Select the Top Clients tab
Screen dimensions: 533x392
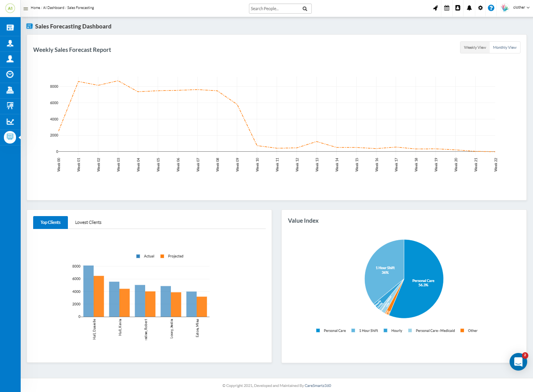[x=51, y=222]
